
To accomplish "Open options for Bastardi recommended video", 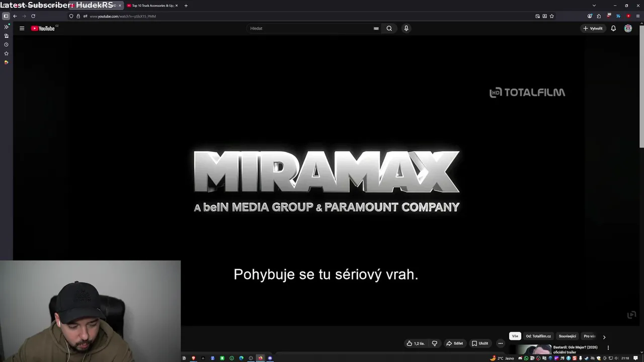I will [x=608, y=347].
